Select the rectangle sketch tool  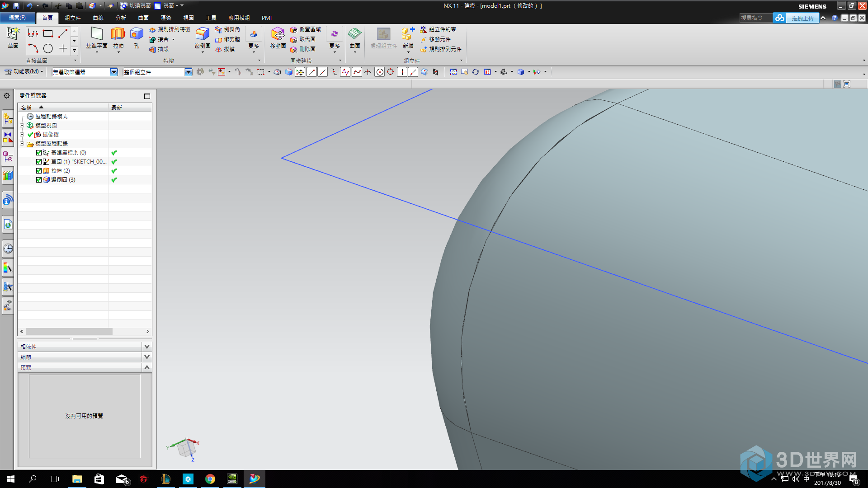click(48, 33)
